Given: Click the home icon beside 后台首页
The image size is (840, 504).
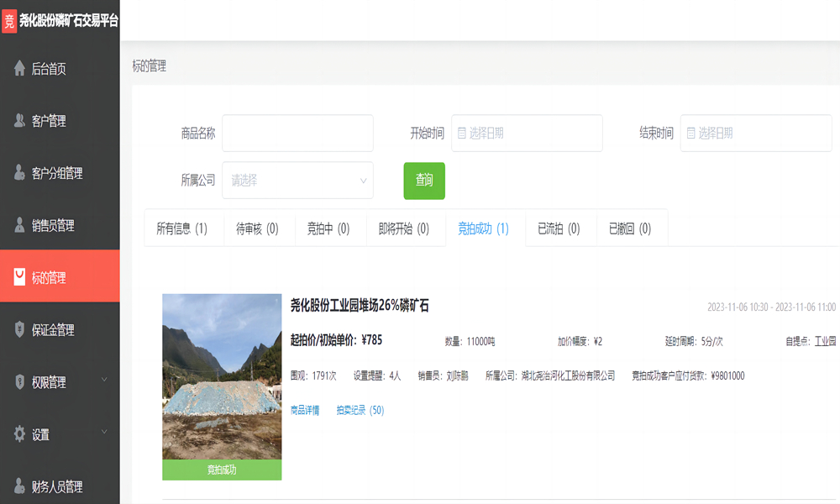Looking at the screenshot, I should point(19,69).
